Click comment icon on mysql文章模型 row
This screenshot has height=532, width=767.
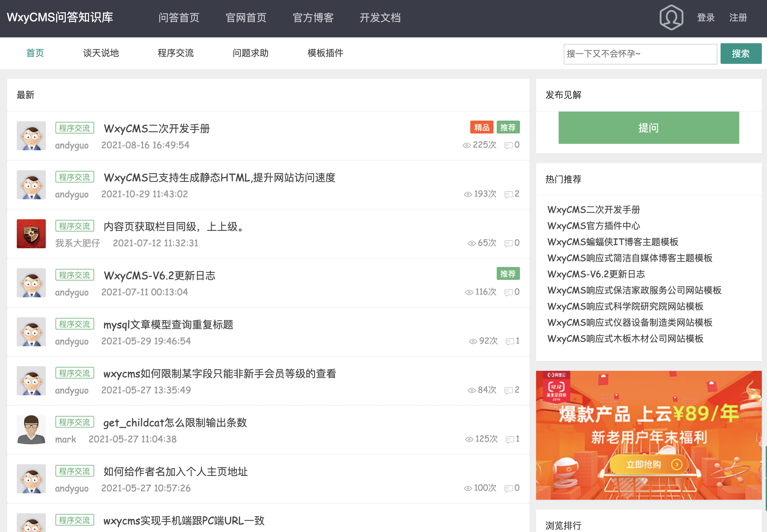pyautogui.click(x=510, y=341)
